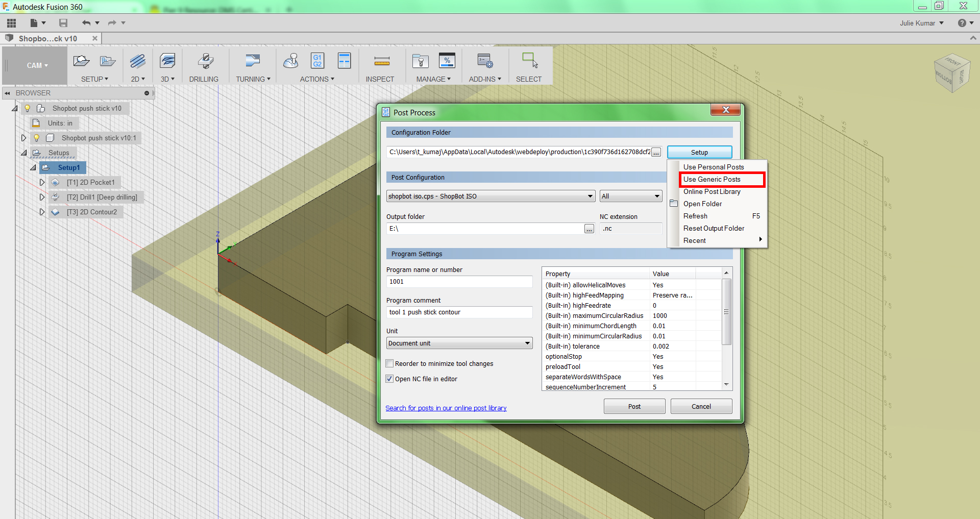Viewport: 980px width, 519px height.
Task: Collapse the Setups tree node
Action: pos(23,153)
